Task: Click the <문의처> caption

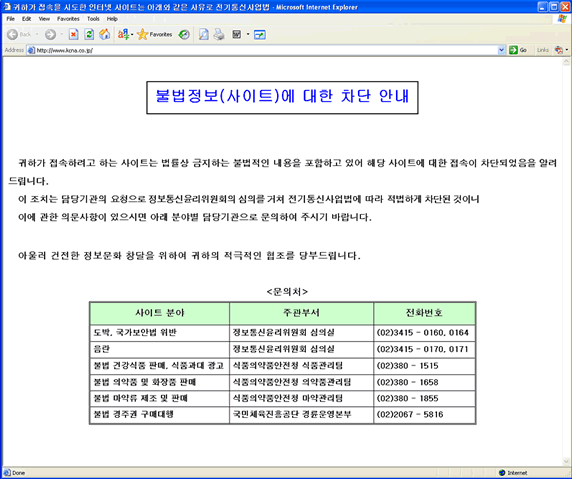Action: (287, 291)
